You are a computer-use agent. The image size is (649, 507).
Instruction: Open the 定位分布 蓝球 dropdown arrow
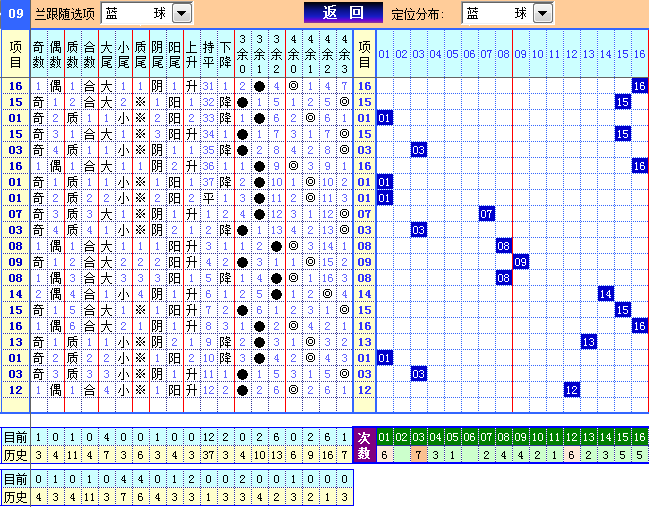coord(543,14)
